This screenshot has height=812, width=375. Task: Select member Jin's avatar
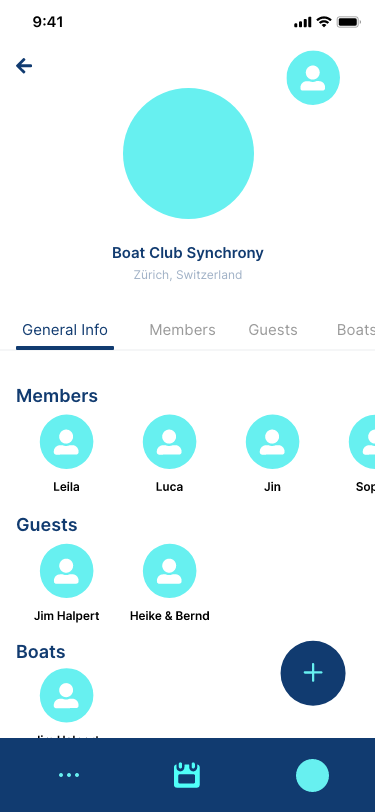(272, 441)
